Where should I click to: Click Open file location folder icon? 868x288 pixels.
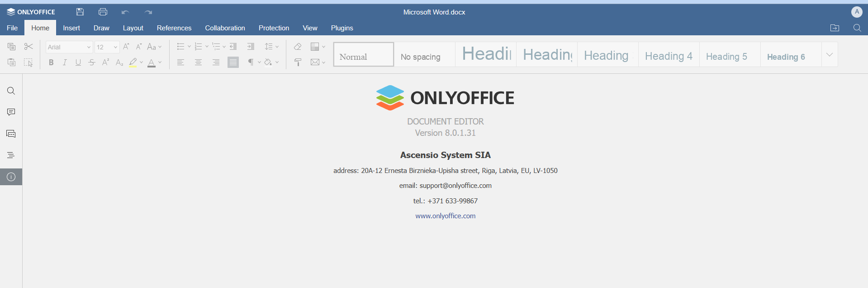835,28
